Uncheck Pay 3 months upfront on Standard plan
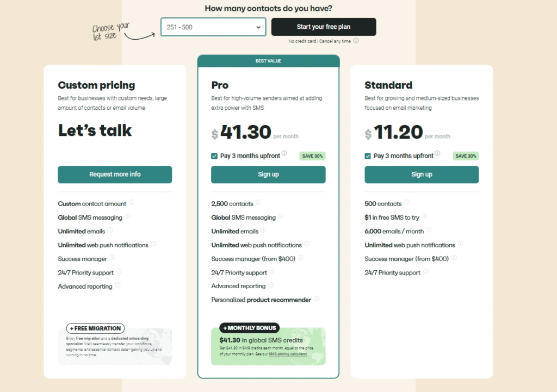This screenshot has height=392, width=557. pos(368,156)
